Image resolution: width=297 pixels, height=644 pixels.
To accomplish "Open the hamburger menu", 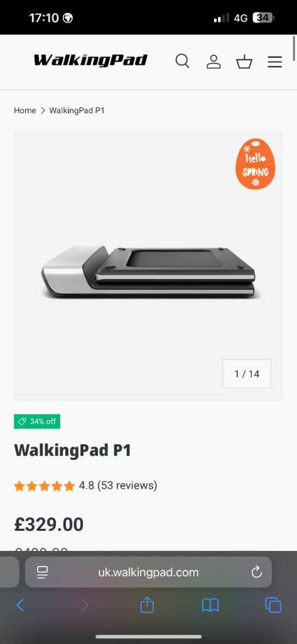I will pyautogui.click(x=275, y=62).
